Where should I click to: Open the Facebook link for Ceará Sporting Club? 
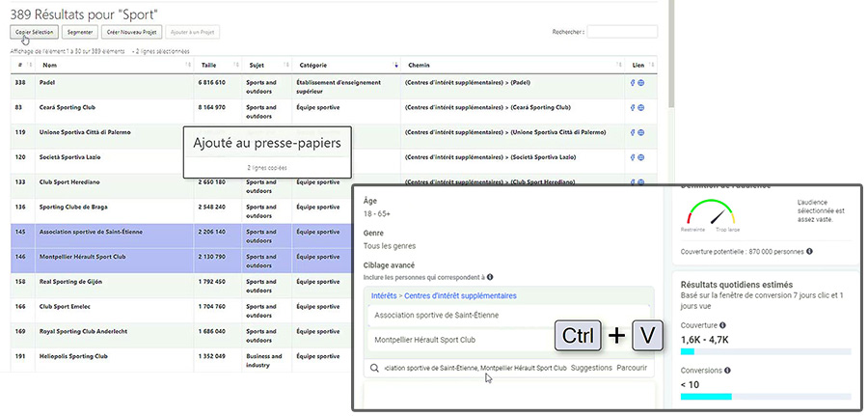pos(633,107)
